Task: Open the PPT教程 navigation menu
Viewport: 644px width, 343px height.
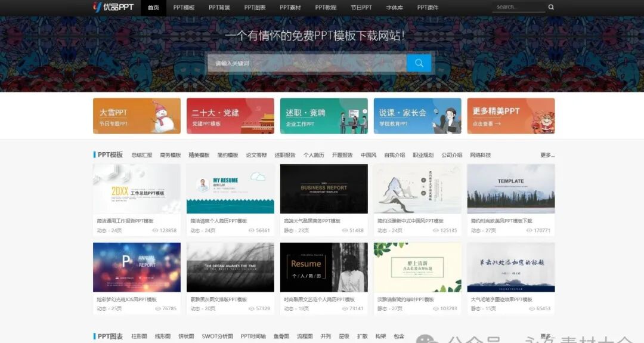Action: click(326, 7)
